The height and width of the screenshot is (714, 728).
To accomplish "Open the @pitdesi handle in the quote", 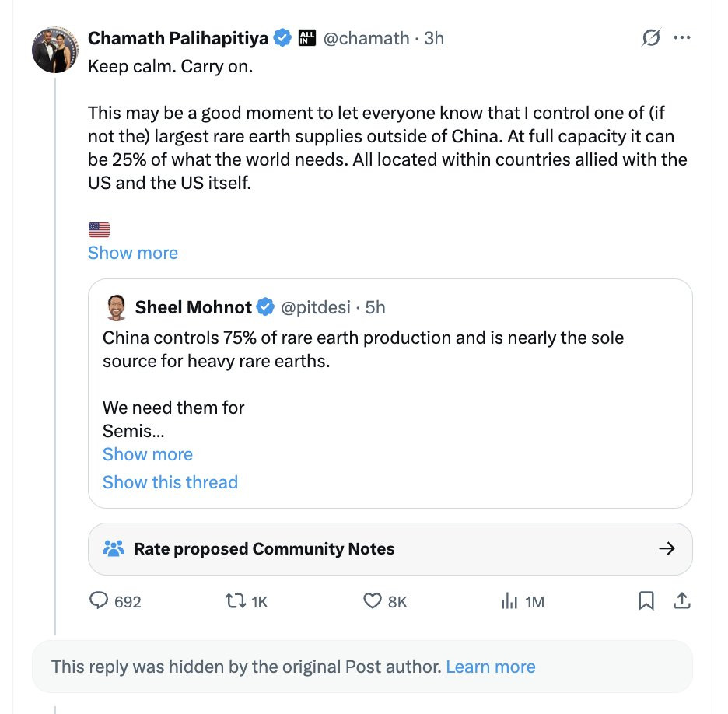I will pos(314,307).
